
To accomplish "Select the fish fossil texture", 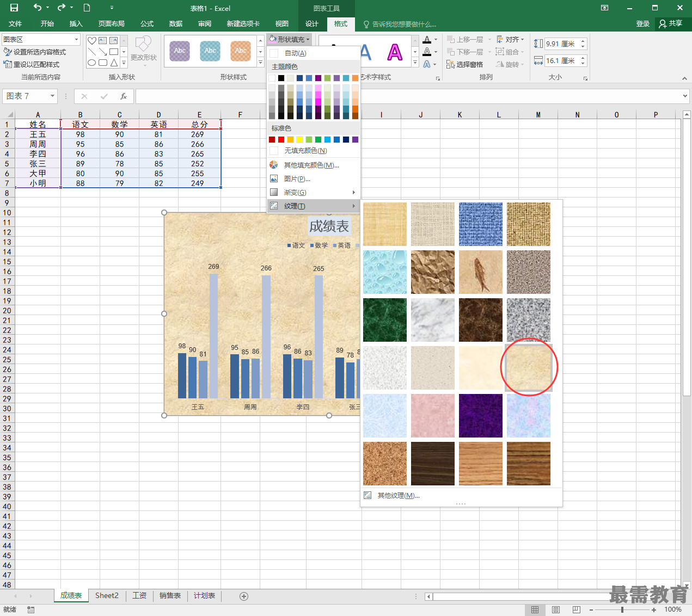I will pos(481,272).
